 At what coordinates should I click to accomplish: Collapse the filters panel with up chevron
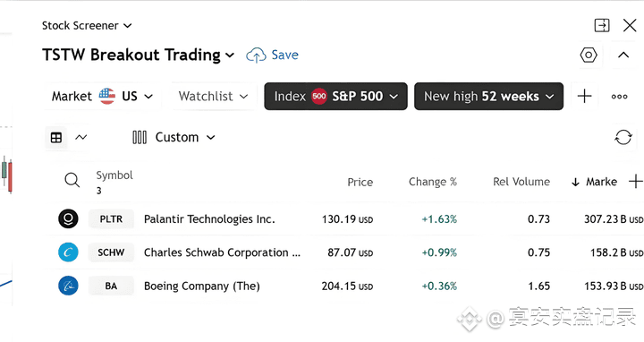point(623,55)
